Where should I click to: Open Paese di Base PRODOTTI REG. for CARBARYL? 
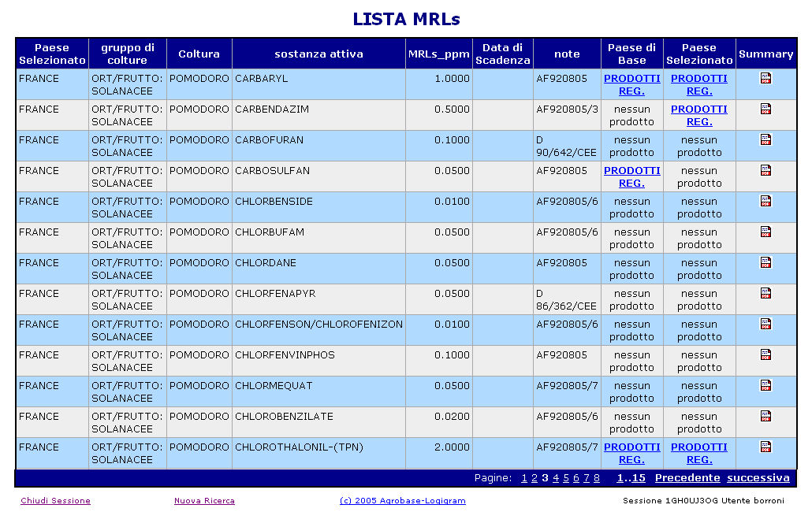click(x=631, y=84)
